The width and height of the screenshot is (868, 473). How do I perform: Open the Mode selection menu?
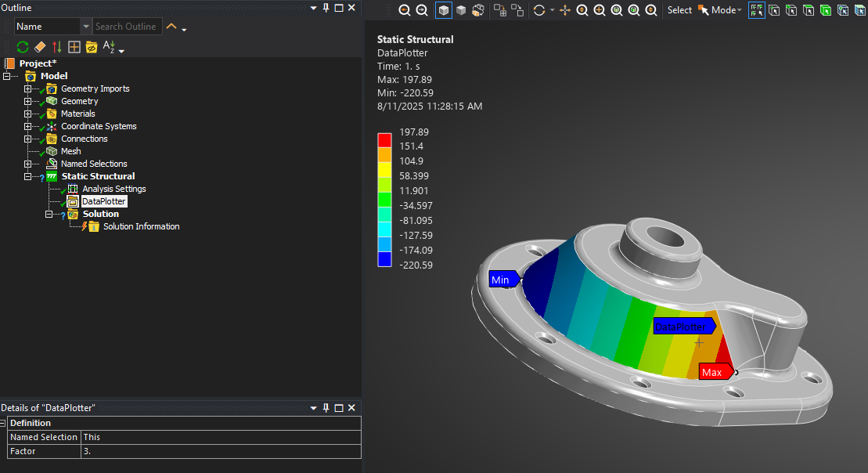pos(725,10)
